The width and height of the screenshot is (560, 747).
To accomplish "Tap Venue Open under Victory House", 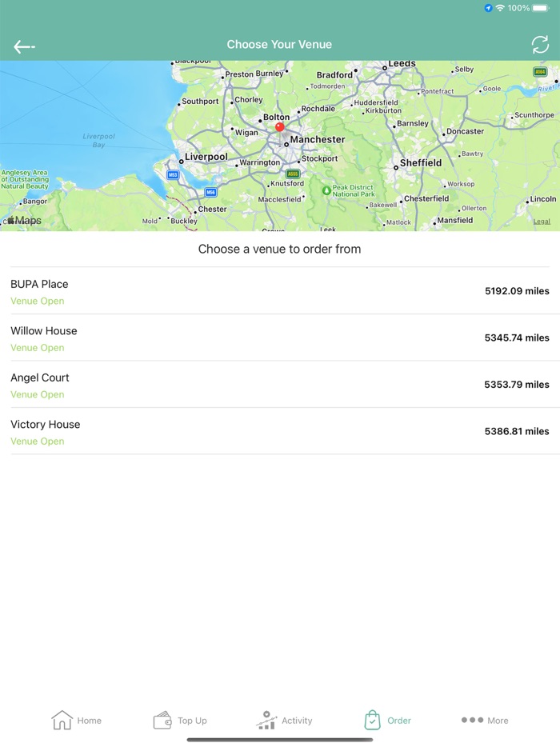I will coord(37,441).
